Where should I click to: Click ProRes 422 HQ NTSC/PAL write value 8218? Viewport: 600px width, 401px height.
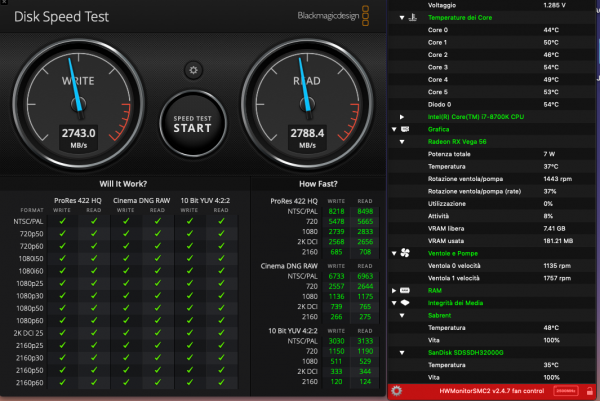click(x=336, y=211)
